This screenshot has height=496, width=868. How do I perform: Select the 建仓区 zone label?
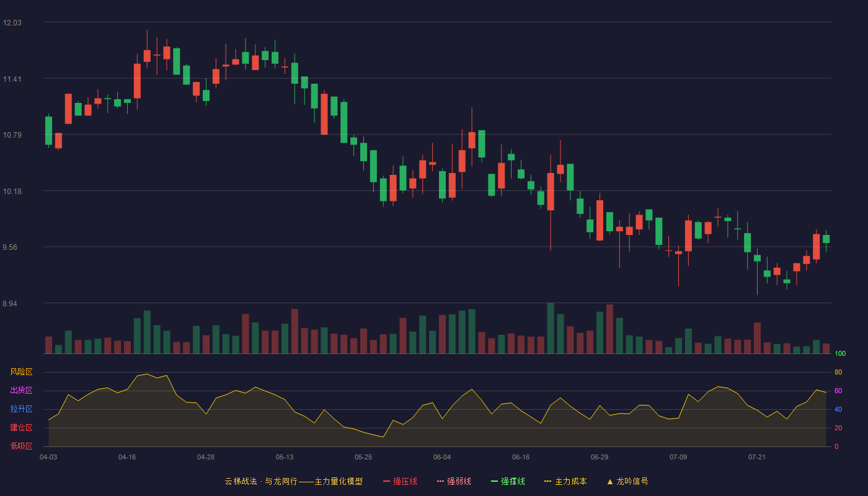click(21, 428)
